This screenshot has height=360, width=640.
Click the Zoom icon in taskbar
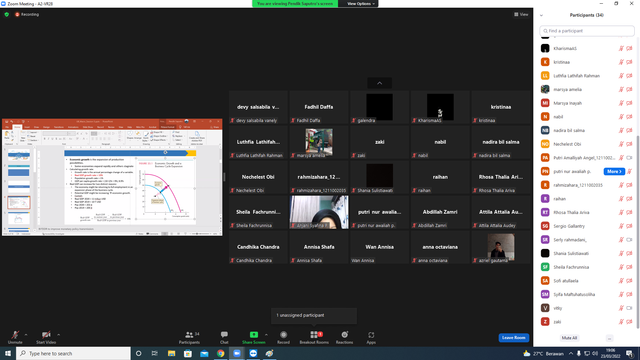coord(237,353)
